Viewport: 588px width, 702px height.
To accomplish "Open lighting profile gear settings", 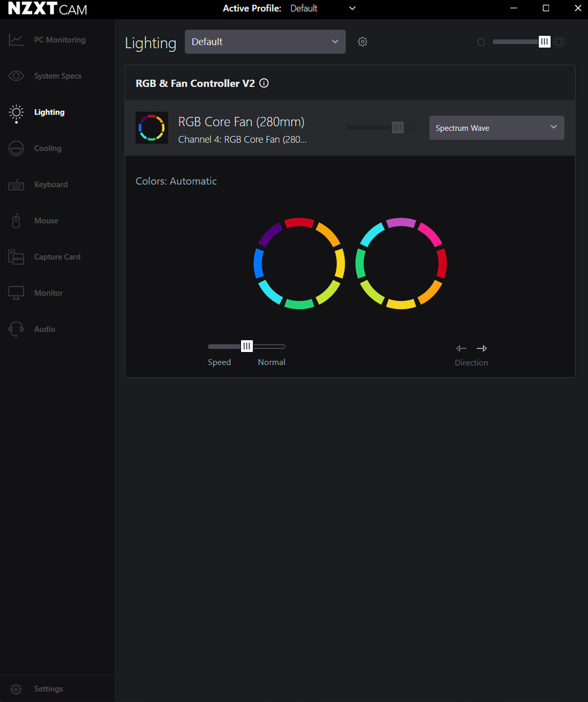I will pos(362,42).
